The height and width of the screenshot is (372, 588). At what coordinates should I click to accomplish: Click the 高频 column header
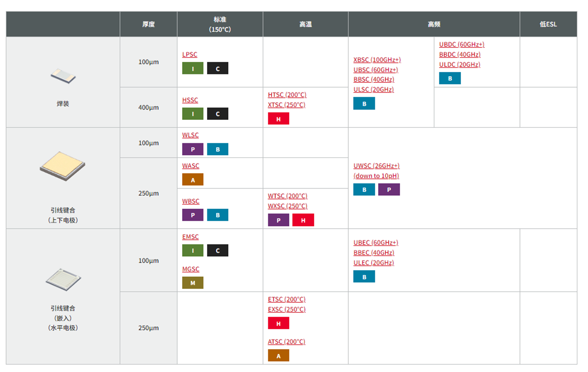point(434,24)
